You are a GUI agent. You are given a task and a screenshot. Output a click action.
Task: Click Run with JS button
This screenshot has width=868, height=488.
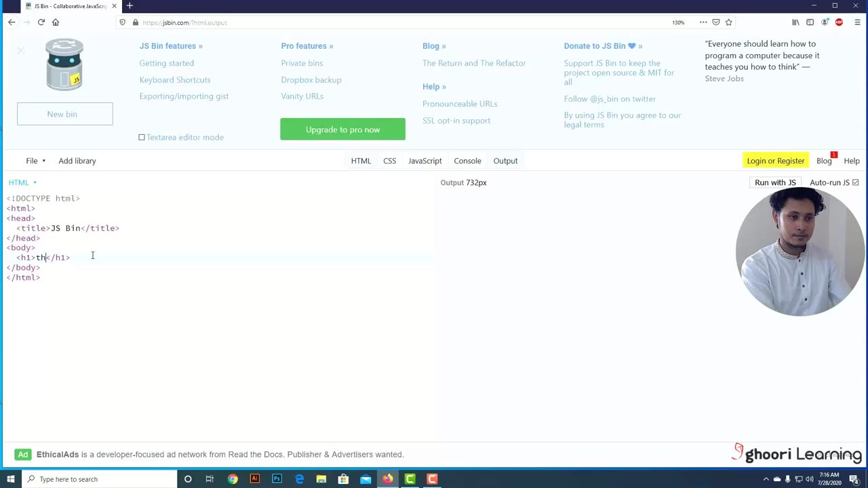pos(775,182)
